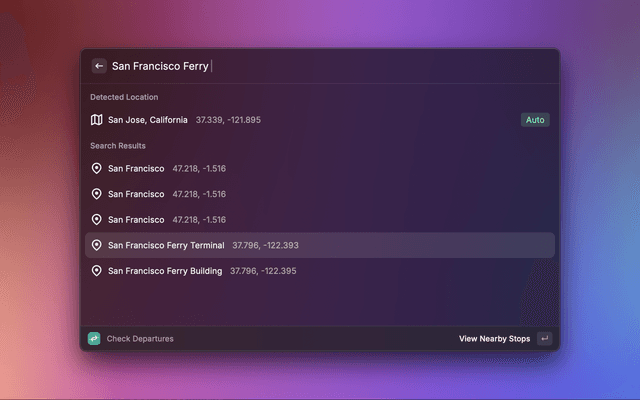
Task: Select the first plain San Francisco result
Action: tap(136, 169)
